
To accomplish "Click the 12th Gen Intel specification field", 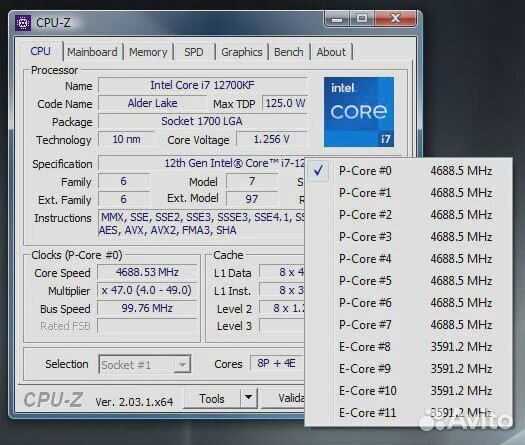I will [x=202, y=163].
